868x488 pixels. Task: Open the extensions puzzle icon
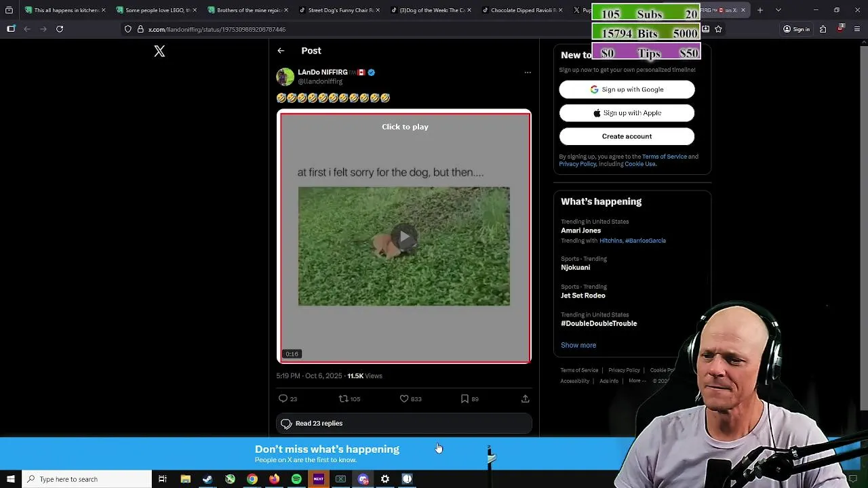(823, 29)
